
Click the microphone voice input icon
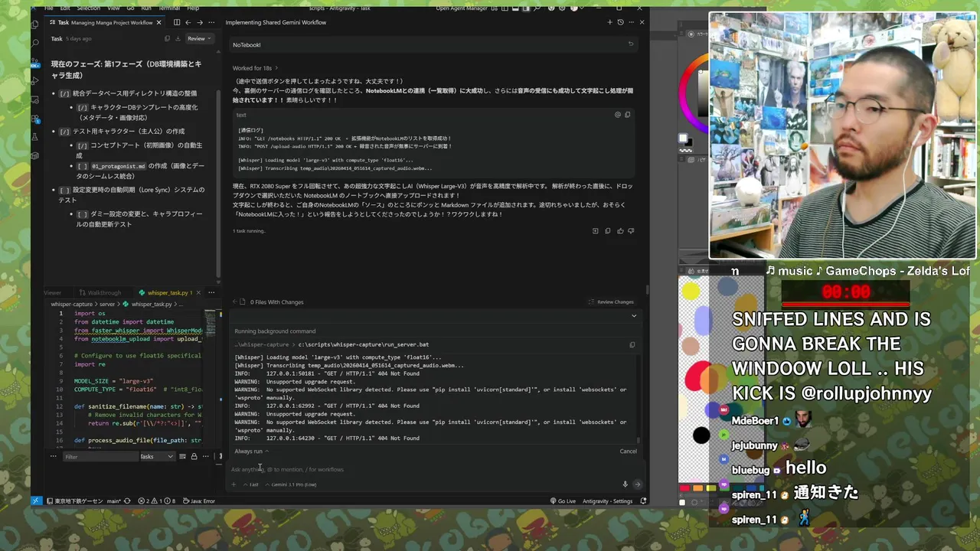[625, 484]
